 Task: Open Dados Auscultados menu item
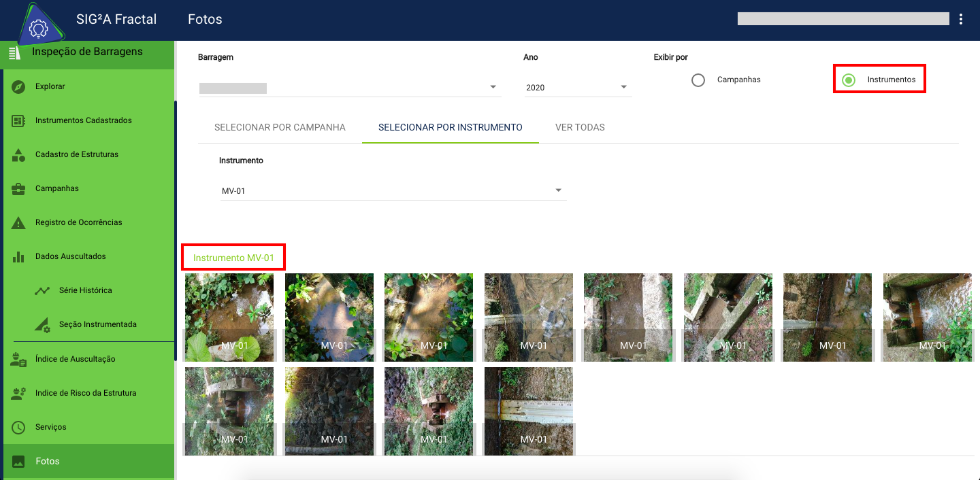click(x=88, y=256)
